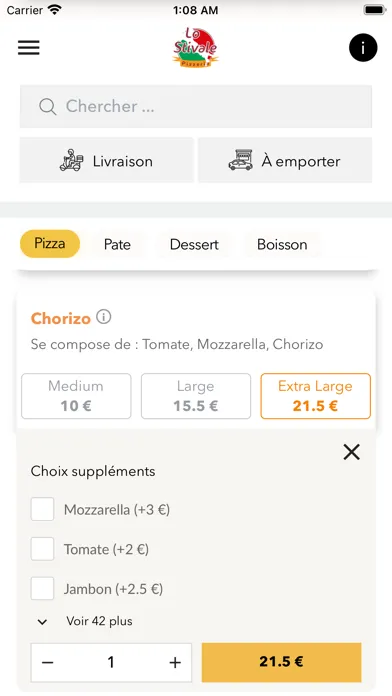Tap the black info circle icon
Image resolution: width=392 pixels, height=696 pixels.
click(x=363, y=47)
